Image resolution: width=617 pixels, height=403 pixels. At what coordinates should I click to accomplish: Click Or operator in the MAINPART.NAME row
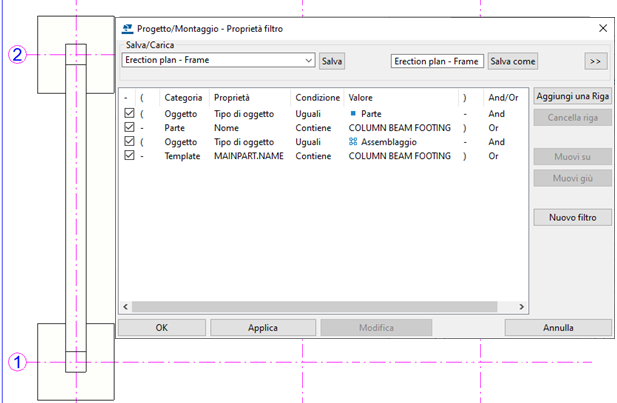tap(493, 156)
